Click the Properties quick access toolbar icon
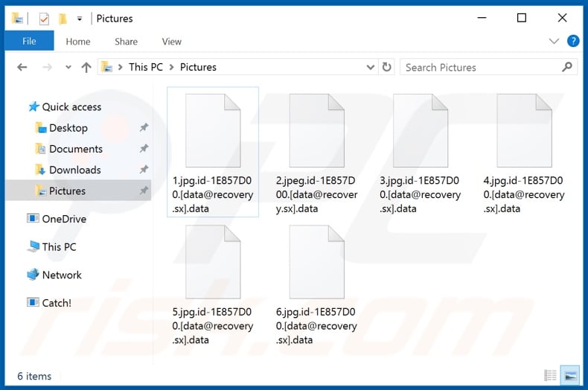 click(44, 19)
